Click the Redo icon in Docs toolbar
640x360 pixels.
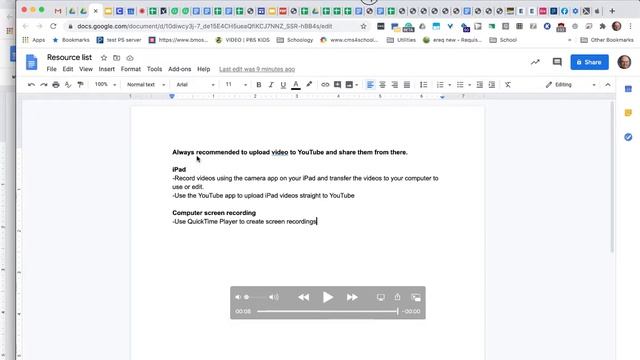(x=44, y=84)
